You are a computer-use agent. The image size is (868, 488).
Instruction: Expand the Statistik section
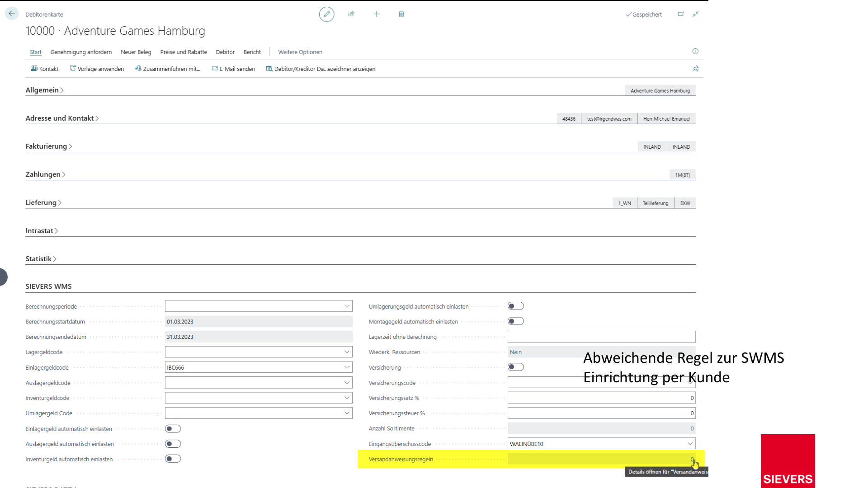41,258
